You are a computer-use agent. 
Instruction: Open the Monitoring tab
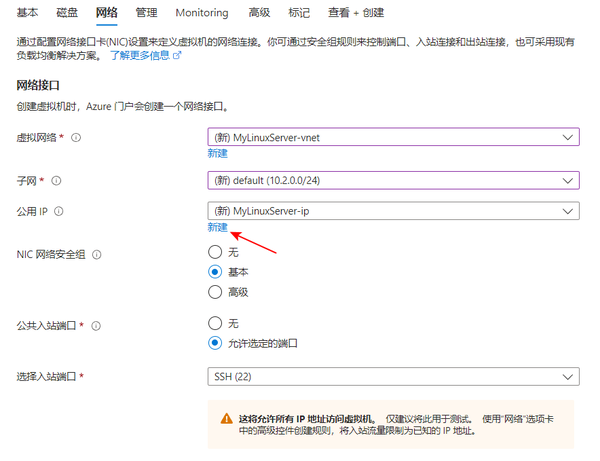[x=202, y=13]
